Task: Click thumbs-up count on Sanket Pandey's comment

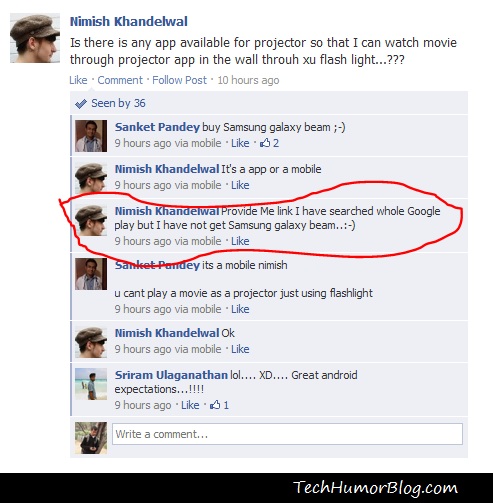Action: [269, 143]
